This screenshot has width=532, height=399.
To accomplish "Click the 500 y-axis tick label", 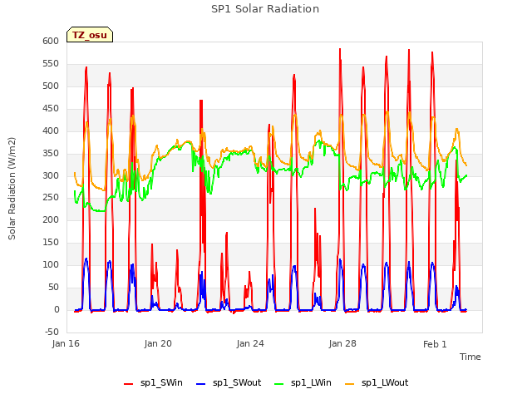I will 51,86.
